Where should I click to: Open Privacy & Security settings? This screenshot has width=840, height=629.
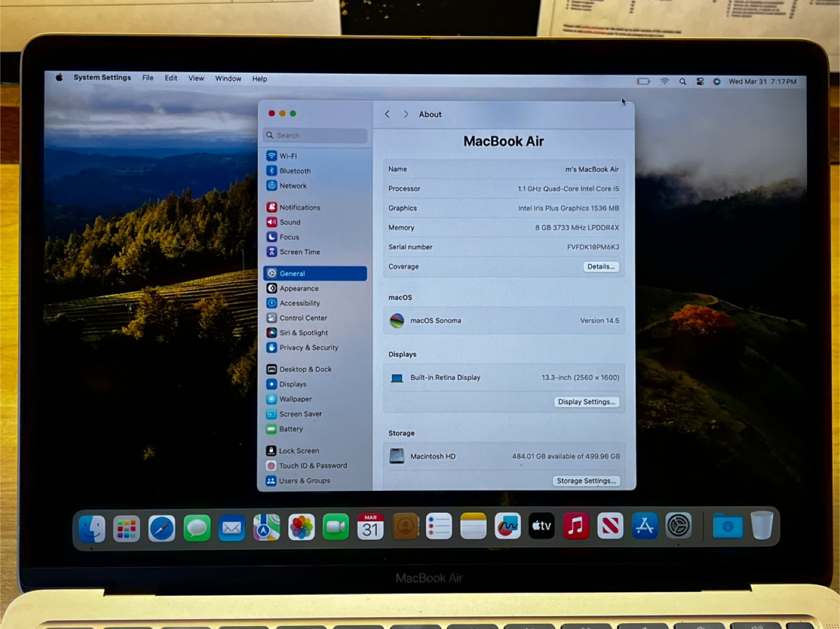click(x=308, y=347)
